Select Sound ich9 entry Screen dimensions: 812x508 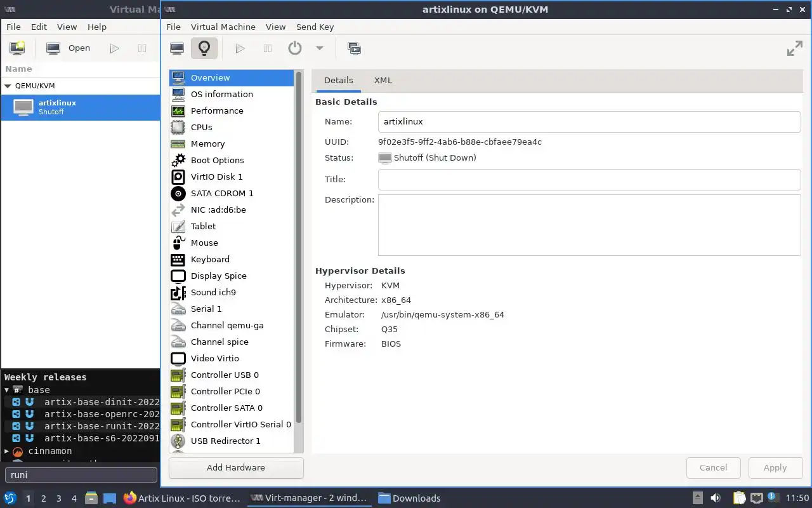(232, 292)
